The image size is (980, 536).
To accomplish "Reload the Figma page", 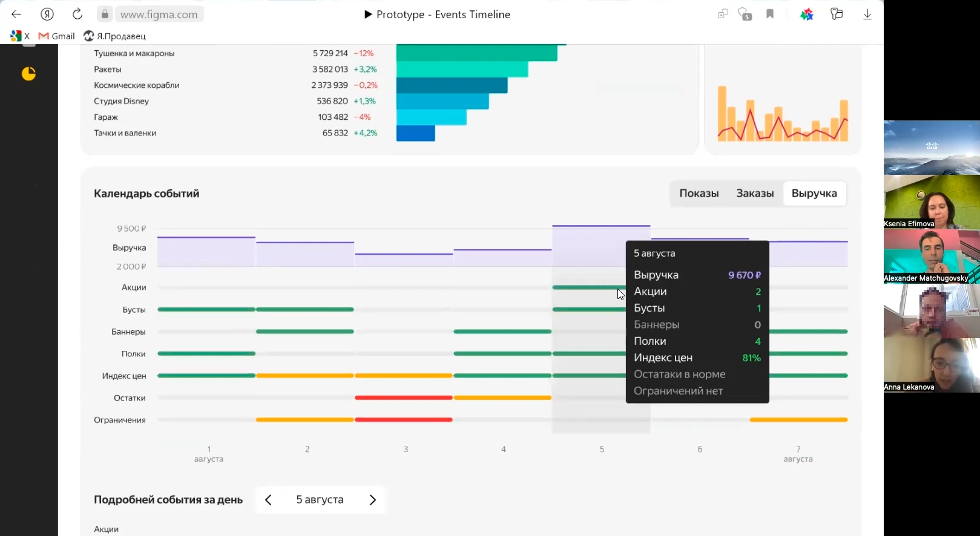I will coord(77,14).
